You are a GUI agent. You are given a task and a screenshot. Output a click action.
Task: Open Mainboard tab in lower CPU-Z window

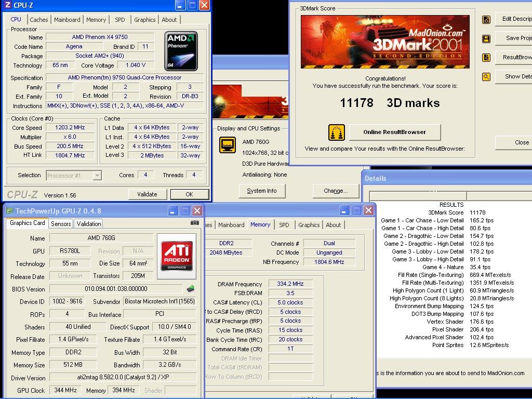click(231, 225)
